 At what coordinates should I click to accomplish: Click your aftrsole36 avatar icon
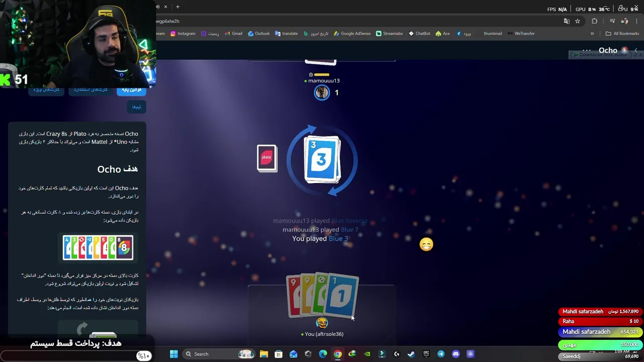322,323
